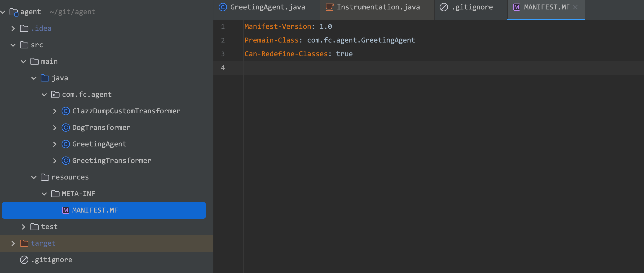Click the Manifest-Version key in editor
644x273 pixels.
pyautogui.click(x=278, y=26)
